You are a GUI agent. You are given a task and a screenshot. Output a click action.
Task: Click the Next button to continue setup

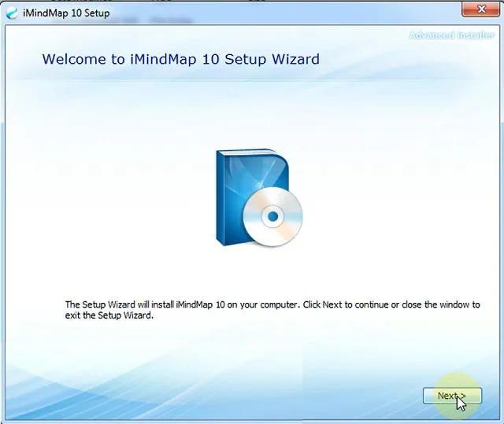coord(452,396)
